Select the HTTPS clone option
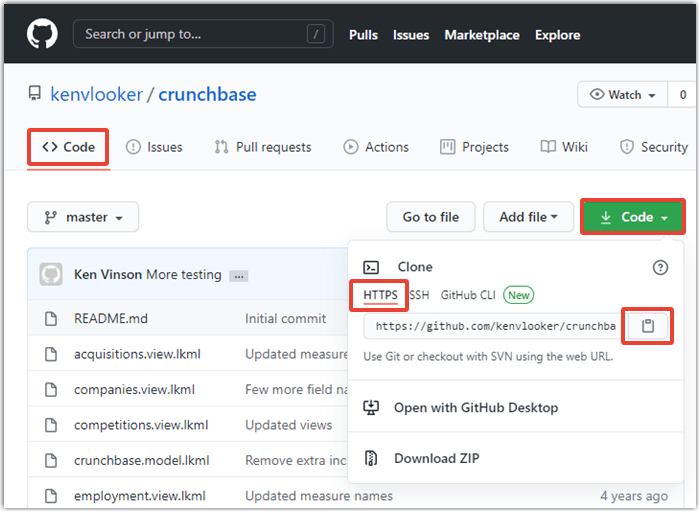 pos(380,295)
